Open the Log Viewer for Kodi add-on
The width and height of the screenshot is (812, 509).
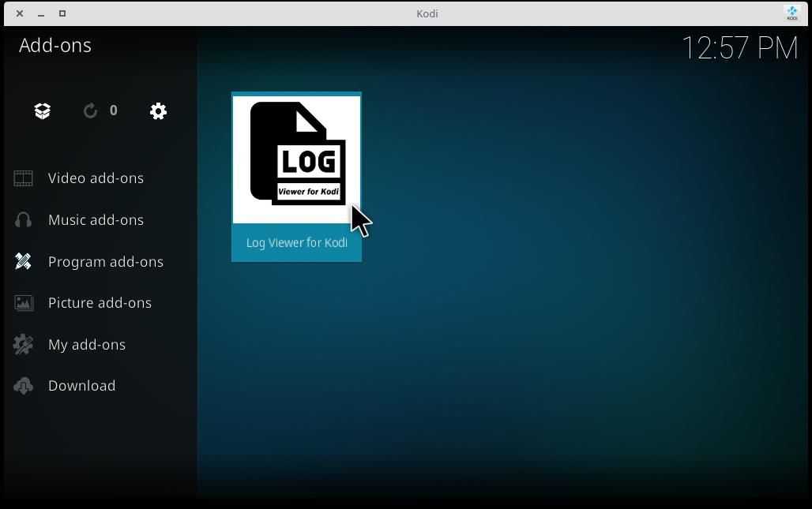[x=296, y=158]
